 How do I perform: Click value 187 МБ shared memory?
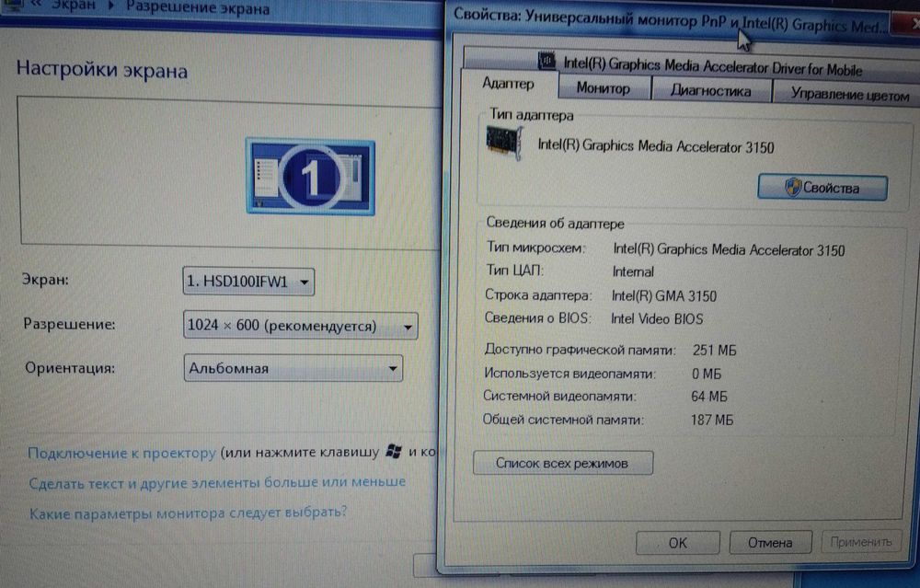[x=712, y=421]
